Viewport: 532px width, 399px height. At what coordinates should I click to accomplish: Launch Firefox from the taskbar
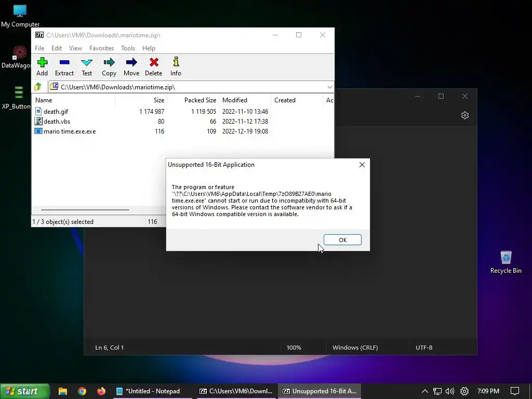[101, 391]
